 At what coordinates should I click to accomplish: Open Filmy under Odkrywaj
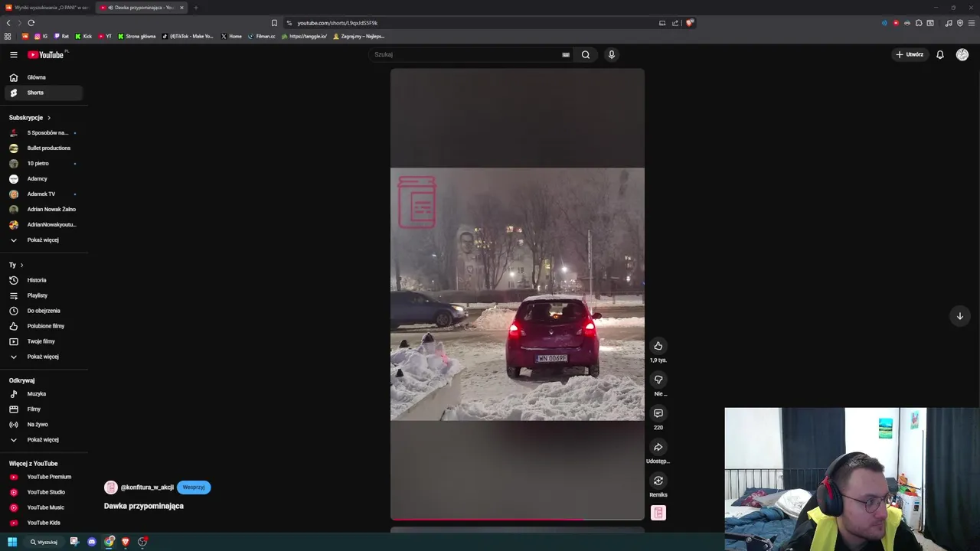(44, 409)
